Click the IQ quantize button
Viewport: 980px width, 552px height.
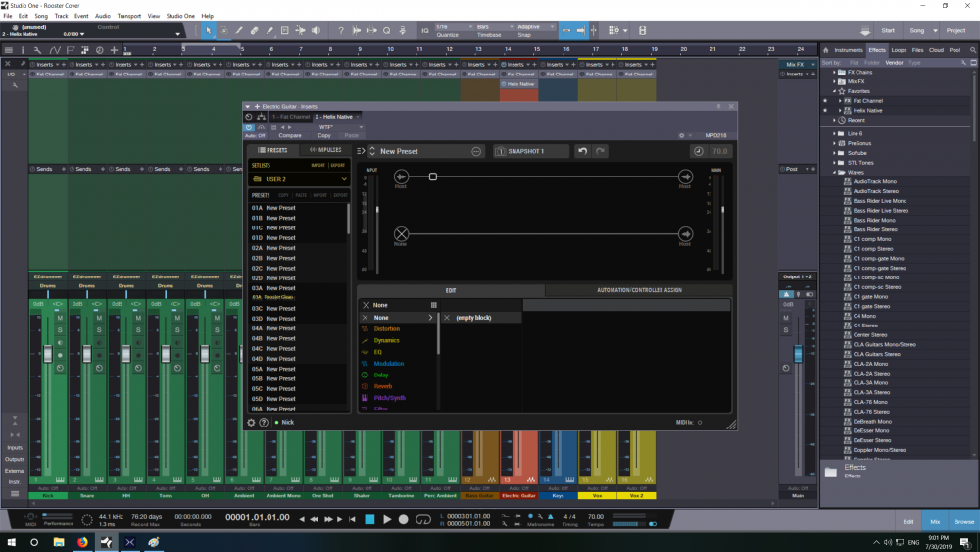coord(425,30)
